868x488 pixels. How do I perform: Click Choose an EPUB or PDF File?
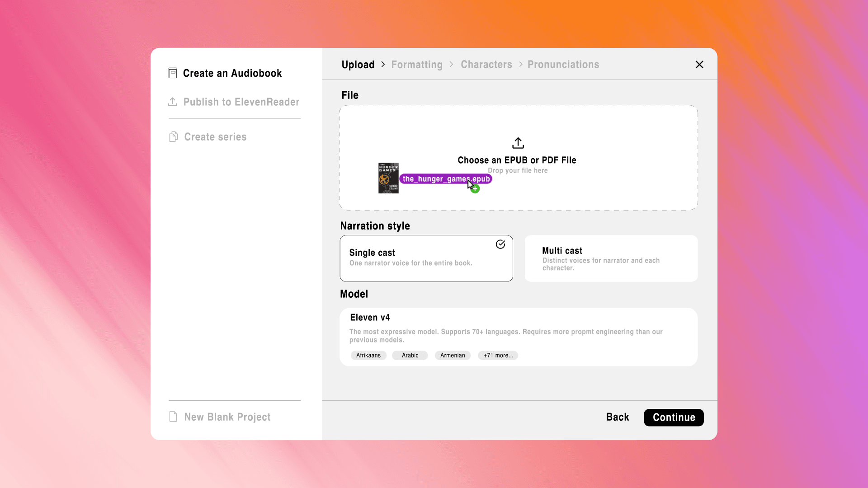[517, 160]
